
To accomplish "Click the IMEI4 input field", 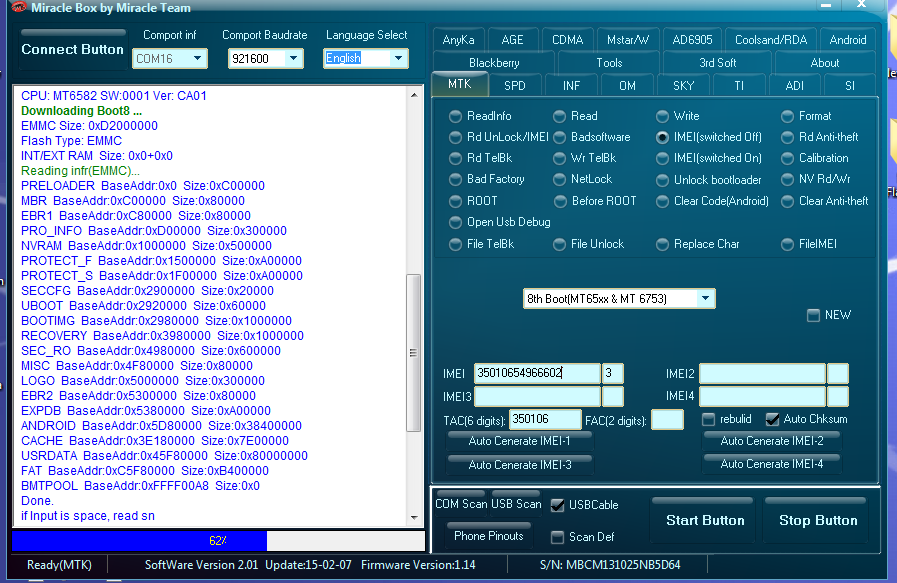I will click(x=762, y=396).
